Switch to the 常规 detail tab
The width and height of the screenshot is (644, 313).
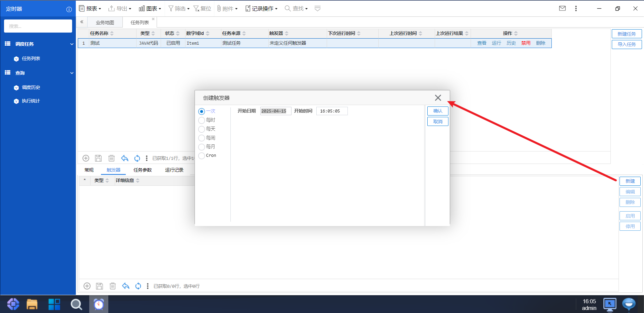pos(89,170)
